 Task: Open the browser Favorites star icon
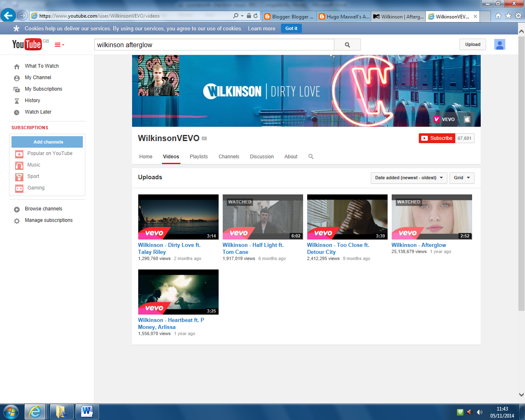click(x=508, y=16)
